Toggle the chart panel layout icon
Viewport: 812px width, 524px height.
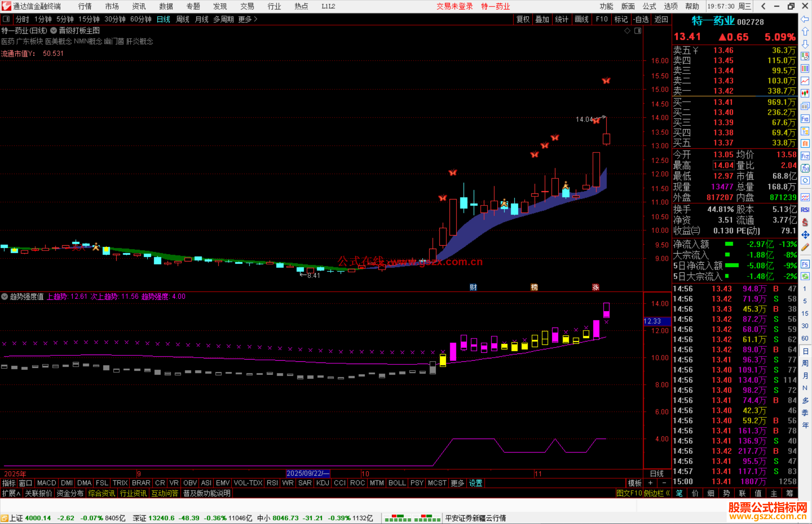pyautogui.click(x=638, y=31)
